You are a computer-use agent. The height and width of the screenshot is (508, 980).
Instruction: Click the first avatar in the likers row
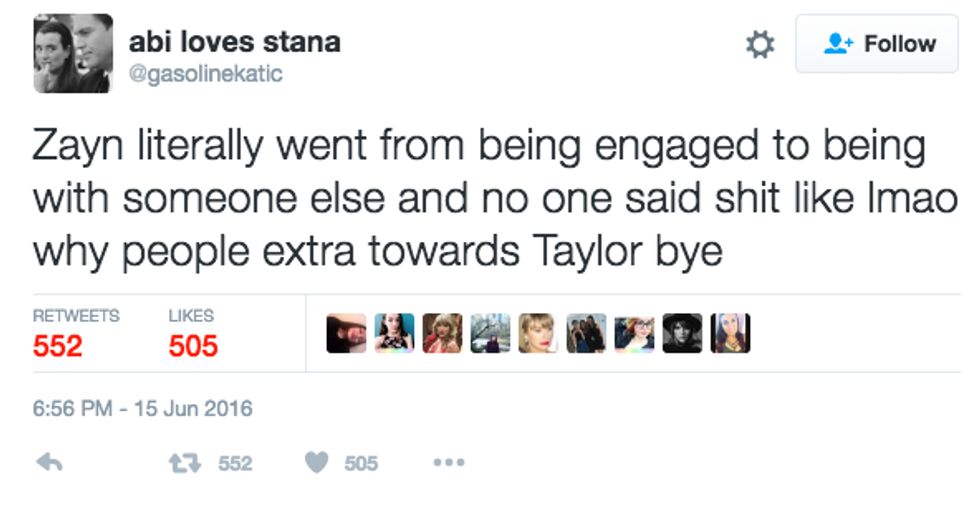pos(346,333)
